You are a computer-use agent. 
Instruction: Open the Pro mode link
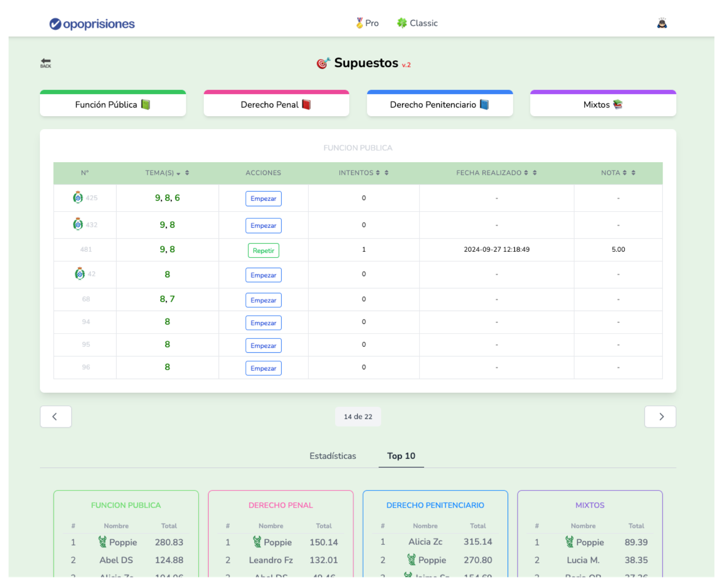click(x=367, y=23)
